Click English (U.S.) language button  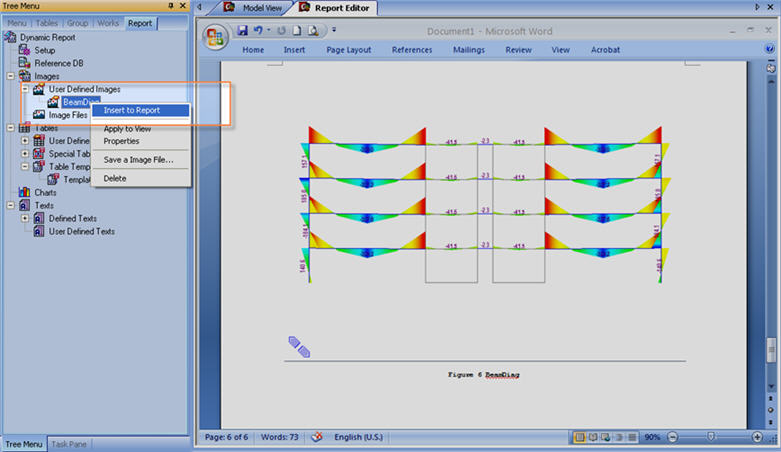tap(361, 437)
